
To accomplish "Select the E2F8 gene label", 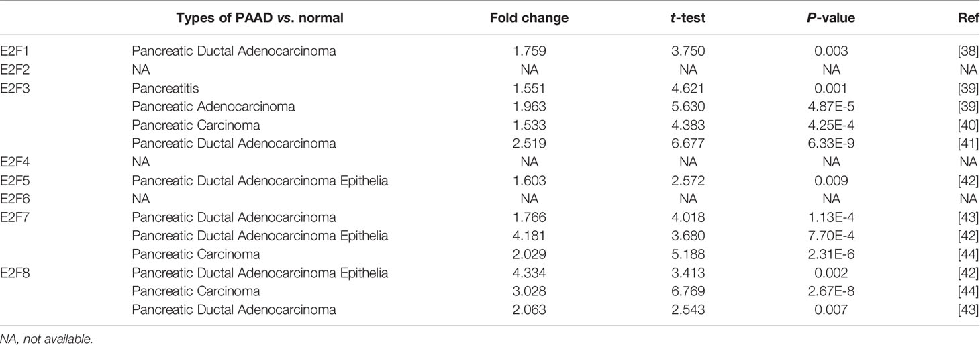I will (15, 273).
